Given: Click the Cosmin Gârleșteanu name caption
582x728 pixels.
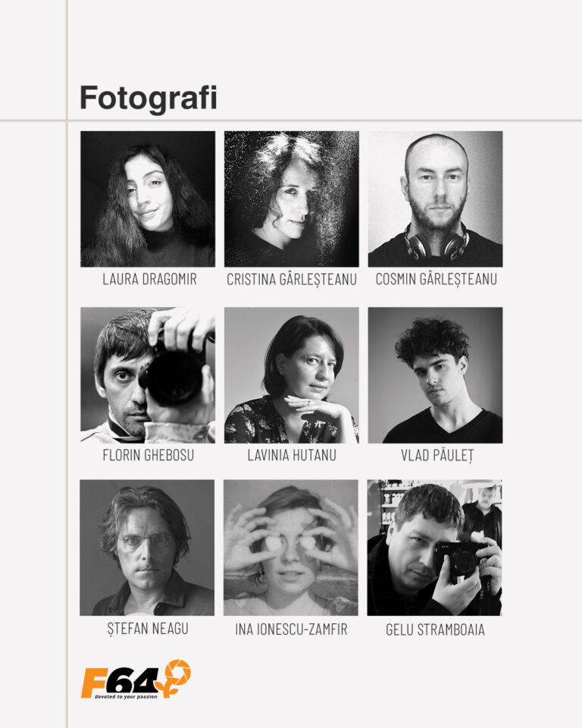Looking at the screenshot, I should click(436, 280).
